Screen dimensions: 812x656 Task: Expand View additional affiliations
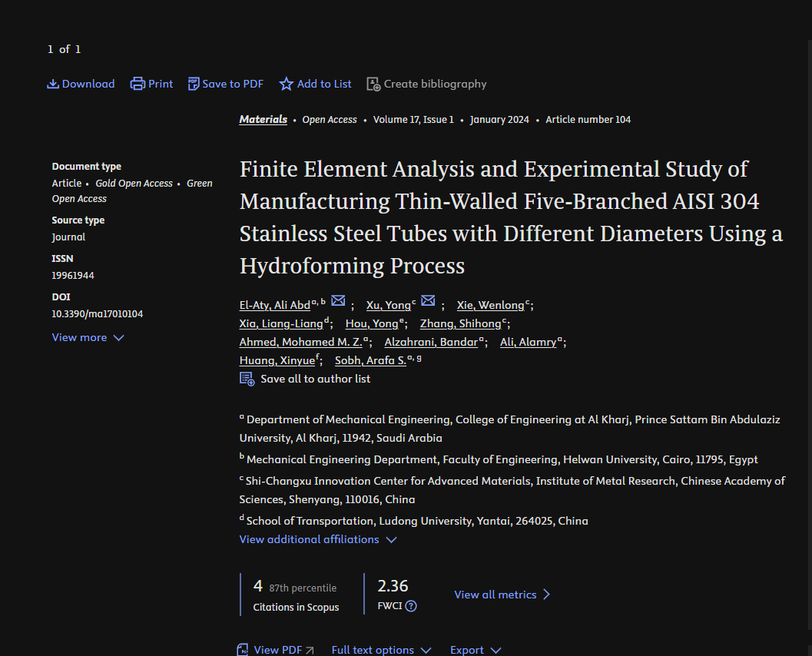point(318,539)
